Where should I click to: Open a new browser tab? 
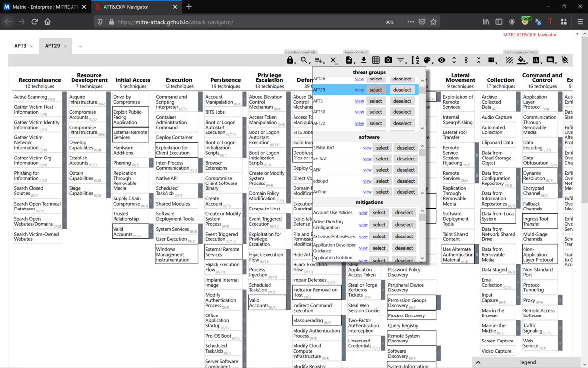189,7
